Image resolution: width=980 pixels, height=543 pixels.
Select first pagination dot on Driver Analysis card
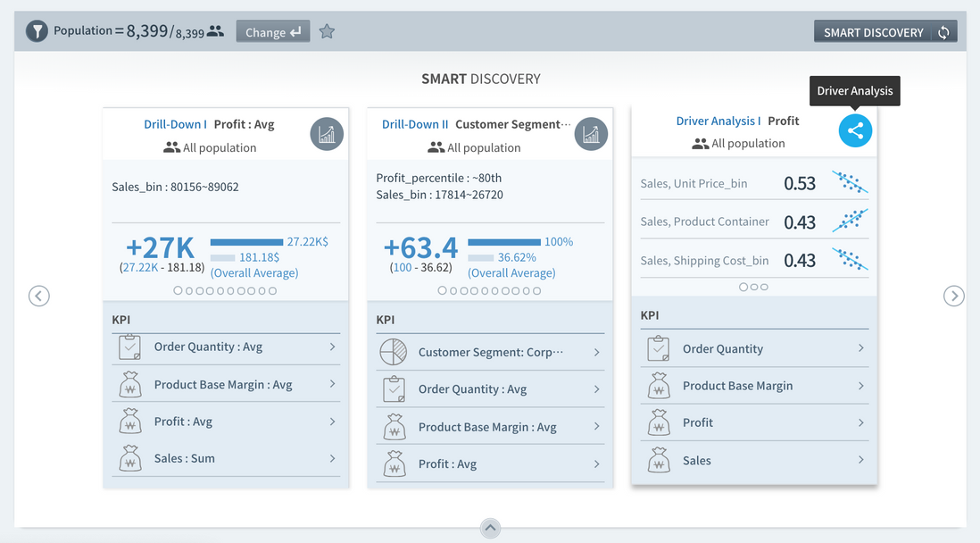pos(743,288)
